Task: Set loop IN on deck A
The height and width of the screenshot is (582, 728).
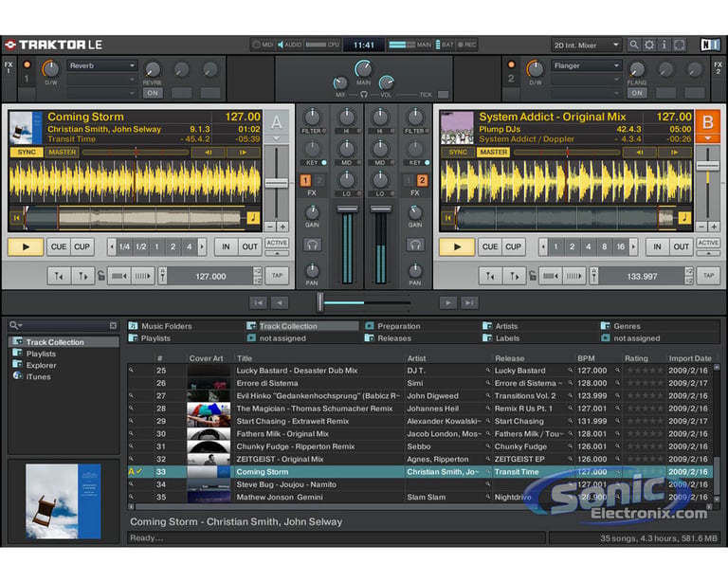Action: click(226, 246)
